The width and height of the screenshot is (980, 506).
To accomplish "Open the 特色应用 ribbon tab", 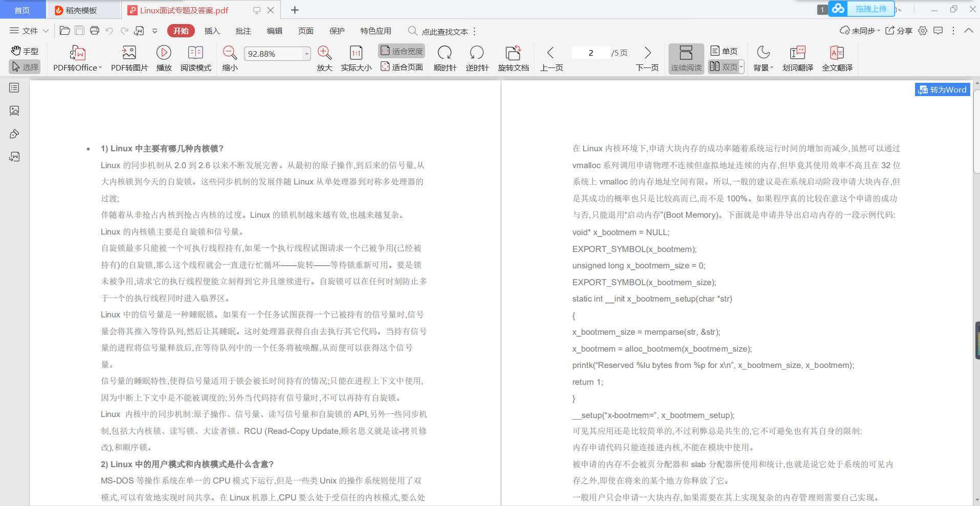I will point(376,31).
